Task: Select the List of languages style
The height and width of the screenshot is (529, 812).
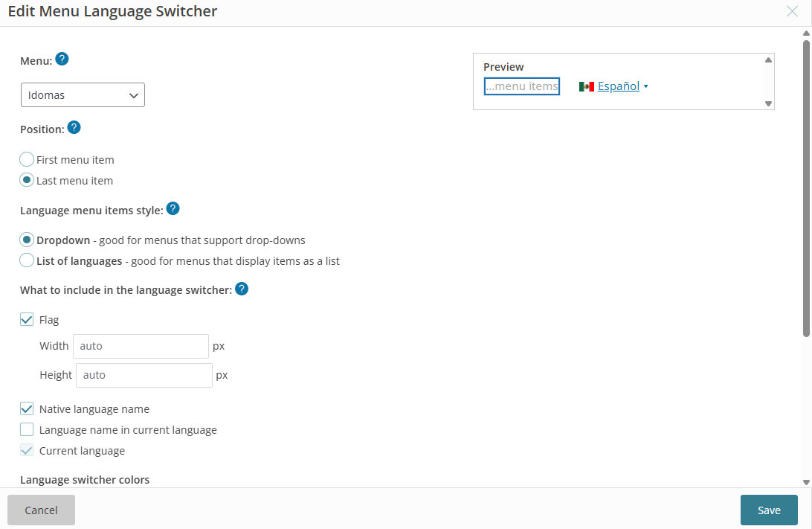Action: click(27, 260)
